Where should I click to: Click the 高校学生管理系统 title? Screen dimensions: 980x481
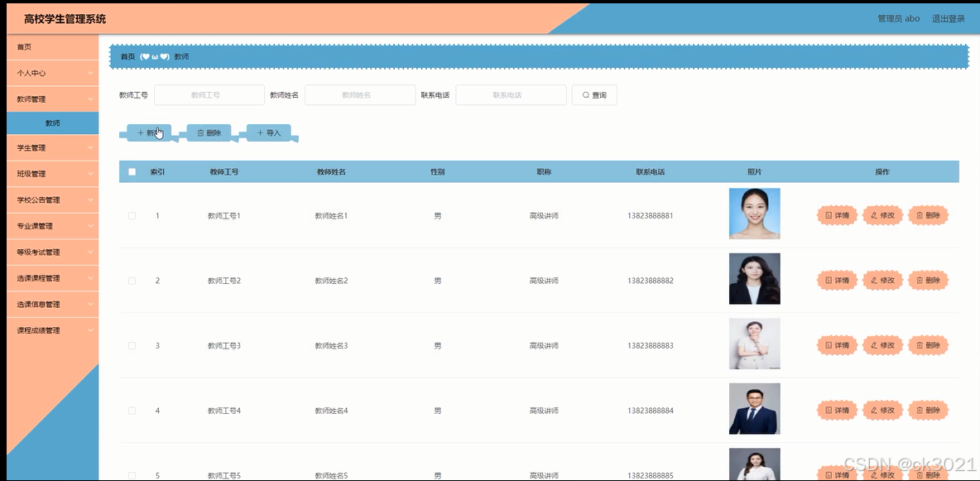(65, 19)
